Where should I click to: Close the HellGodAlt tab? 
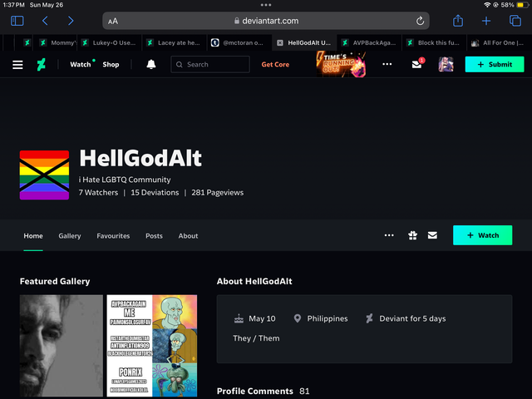[280, 42]
